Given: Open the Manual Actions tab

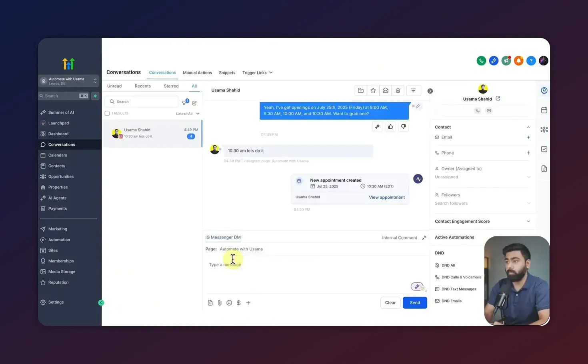Looking at the screenshot, I should (197, 72).
